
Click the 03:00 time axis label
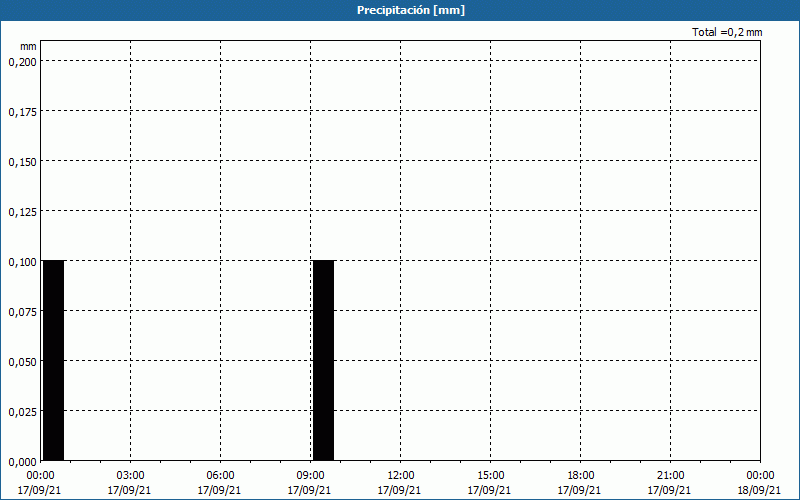coord(131,475)
